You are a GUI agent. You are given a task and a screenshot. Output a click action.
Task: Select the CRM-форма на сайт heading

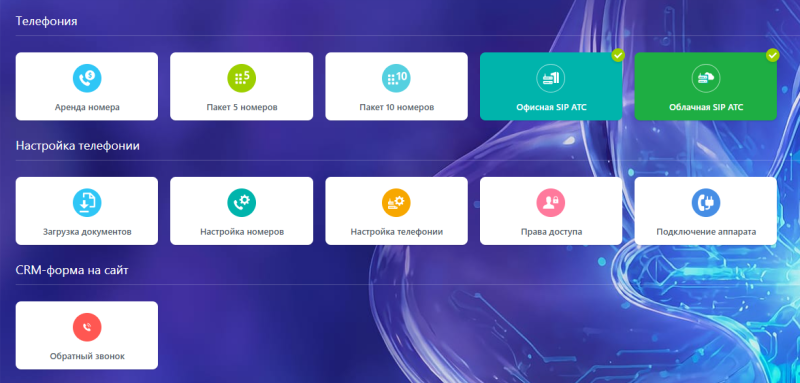tap(72, 270)
